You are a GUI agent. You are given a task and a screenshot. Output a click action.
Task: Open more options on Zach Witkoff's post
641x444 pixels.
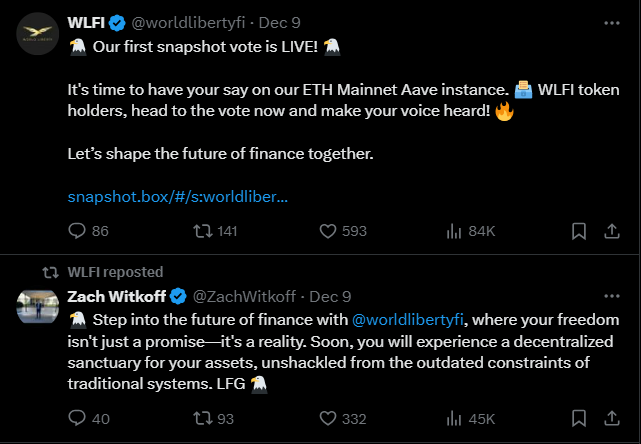611,296
